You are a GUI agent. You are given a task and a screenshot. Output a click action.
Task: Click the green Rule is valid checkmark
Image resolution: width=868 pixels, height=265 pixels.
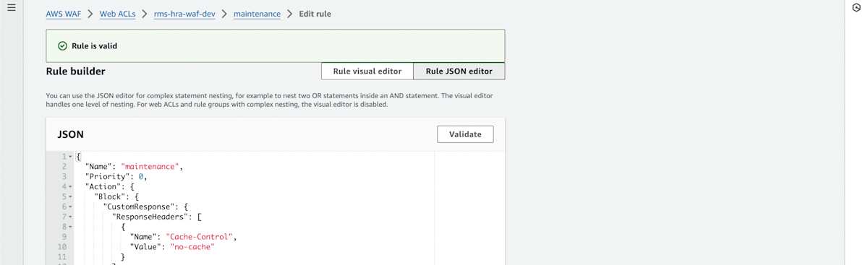[62, 45]
